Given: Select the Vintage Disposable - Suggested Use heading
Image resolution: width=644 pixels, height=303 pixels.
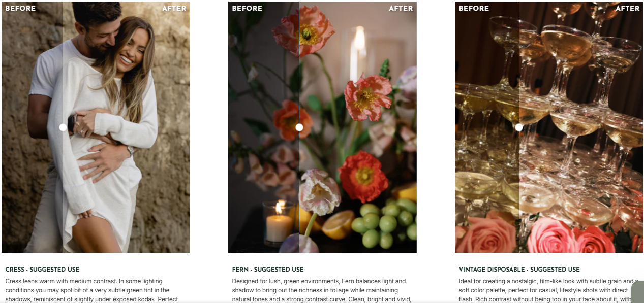Looking at the screenshot, I should 519,270.
